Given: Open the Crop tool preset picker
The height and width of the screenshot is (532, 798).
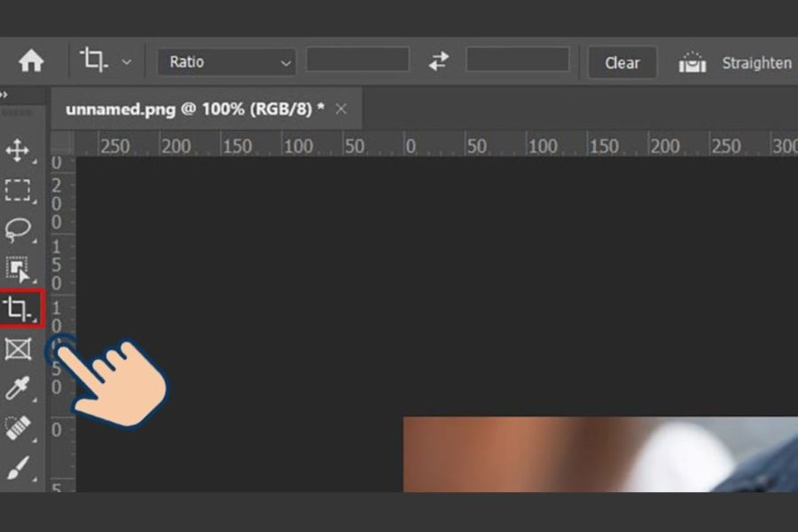Looking at the screenshot, I should coord(106,61).
